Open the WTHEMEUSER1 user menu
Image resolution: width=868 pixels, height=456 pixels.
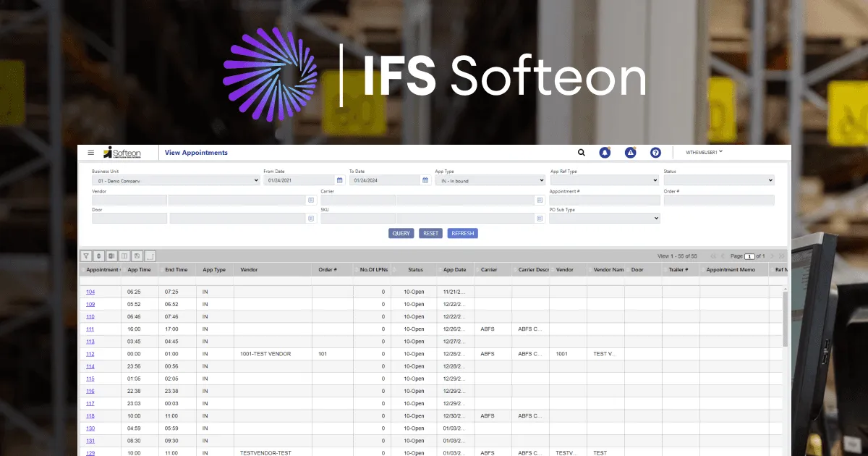coord(704,153)
